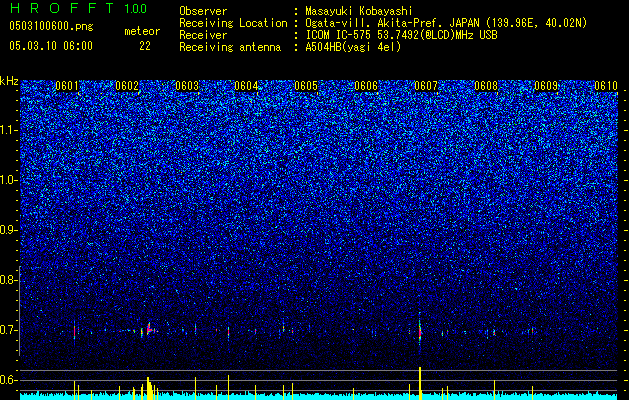Screen dimensions: 629x400
Task: Click the 0607 time marker
Action: (x=426, y=86)
